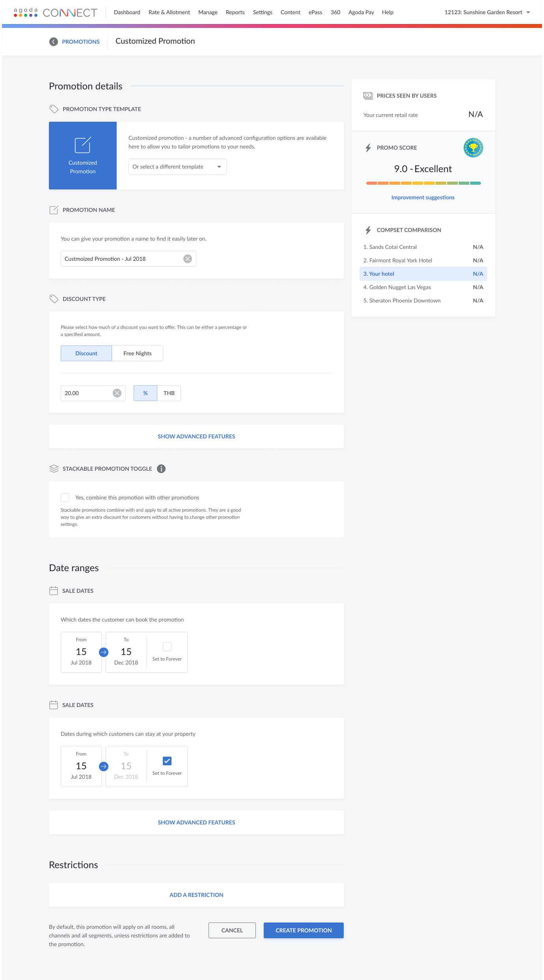Click the back arrow next to Promotions
This screenshot has height=980, width=544.
click(54, 42)
